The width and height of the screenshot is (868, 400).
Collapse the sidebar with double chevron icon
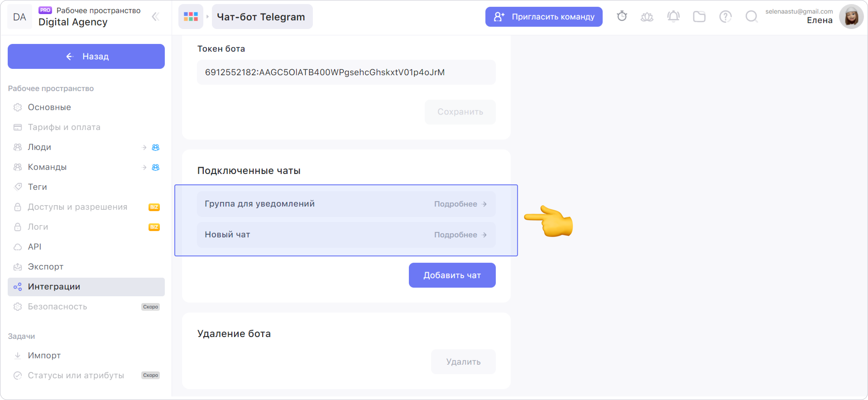tap(155, 17)
